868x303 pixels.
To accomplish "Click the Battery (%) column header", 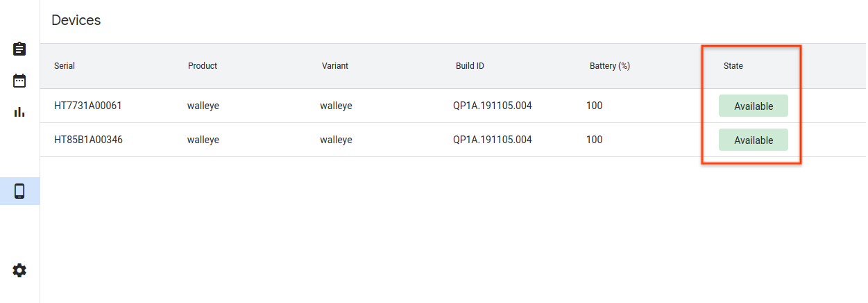I will 609,66.
